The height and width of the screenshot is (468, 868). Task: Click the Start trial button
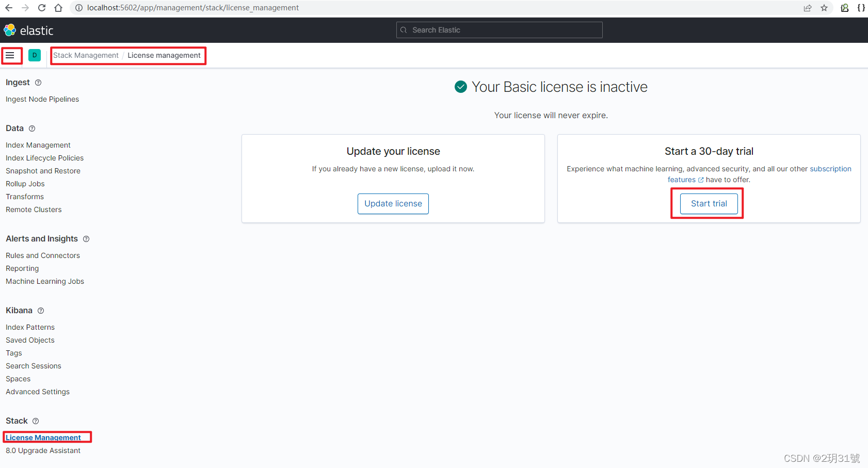pyautogui.click(x=708, y=203)
